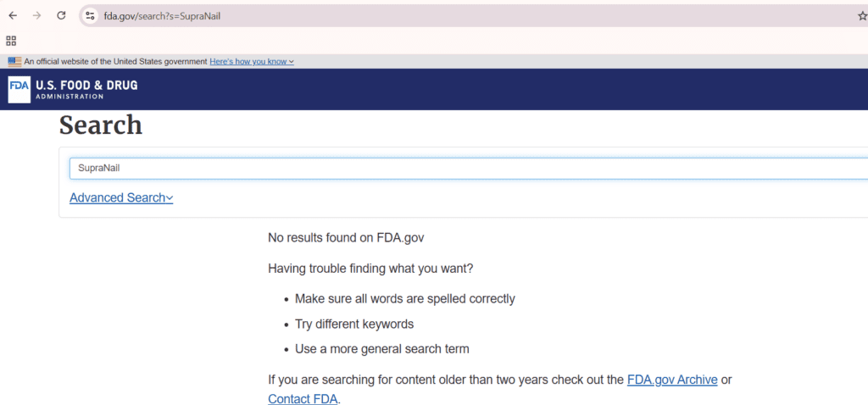Go back using the browser back arrow
Viewport: 868px width, 405px height.
tap(14, 15)
